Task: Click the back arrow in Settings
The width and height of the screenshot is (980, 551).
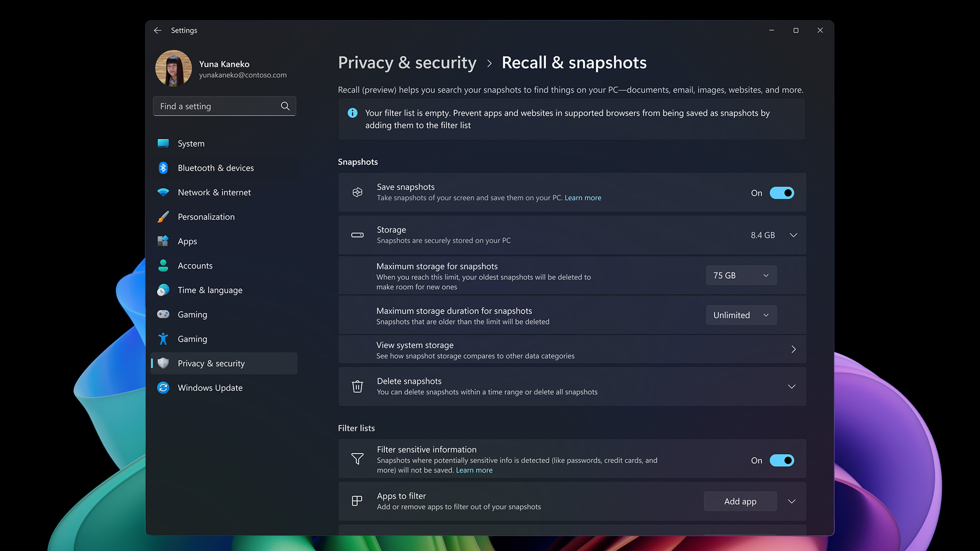Action: [157, 30]
